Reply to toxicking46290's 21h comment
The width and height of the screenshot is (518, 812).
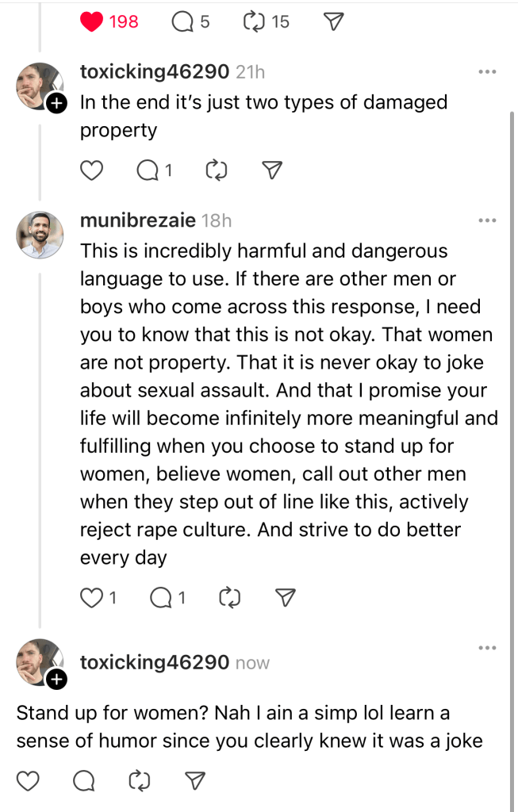pos(148,170)
